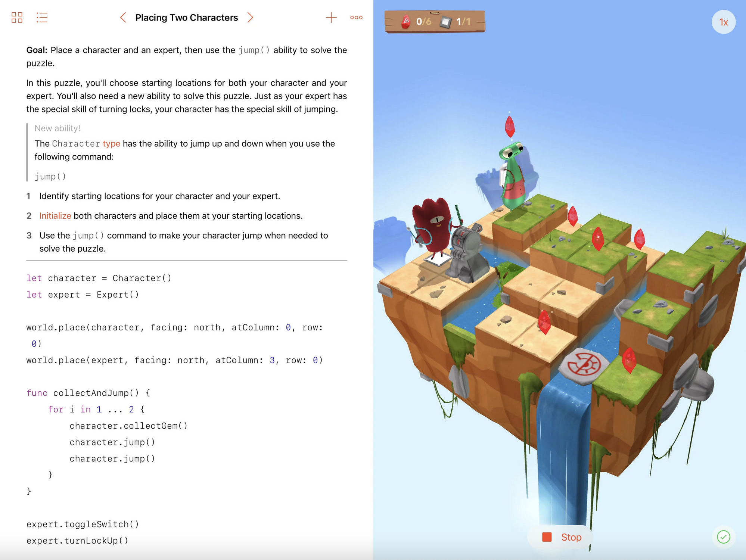746x560 pixels.
Task: Click the plus add-code icon
Action: [x=331, y=18]
